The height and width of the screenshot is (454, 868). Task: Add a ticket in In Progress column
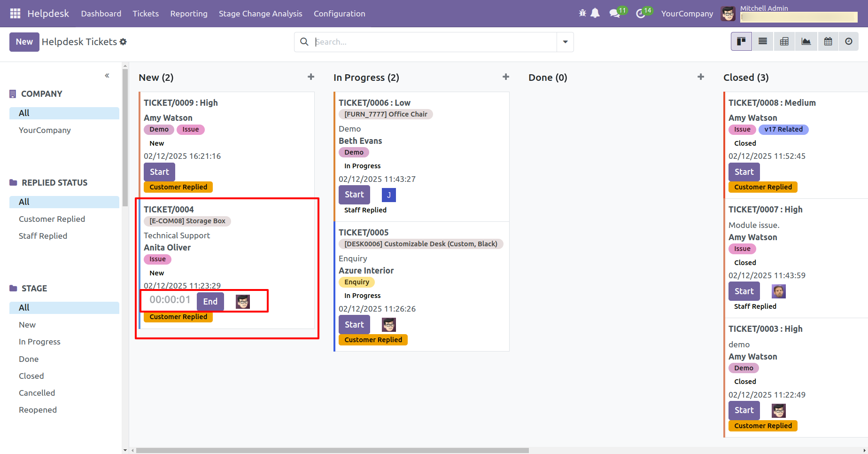point(506,77)
